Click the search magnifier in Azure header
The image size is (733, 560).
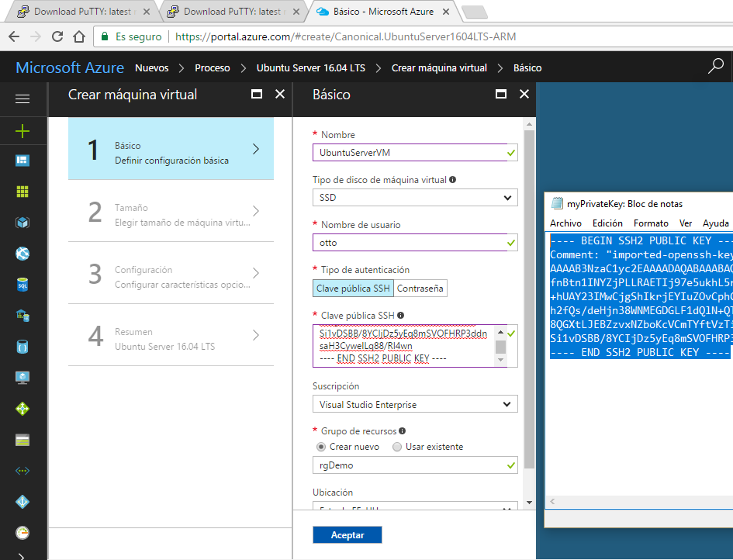pyautogui.click(x=715, y=67)
